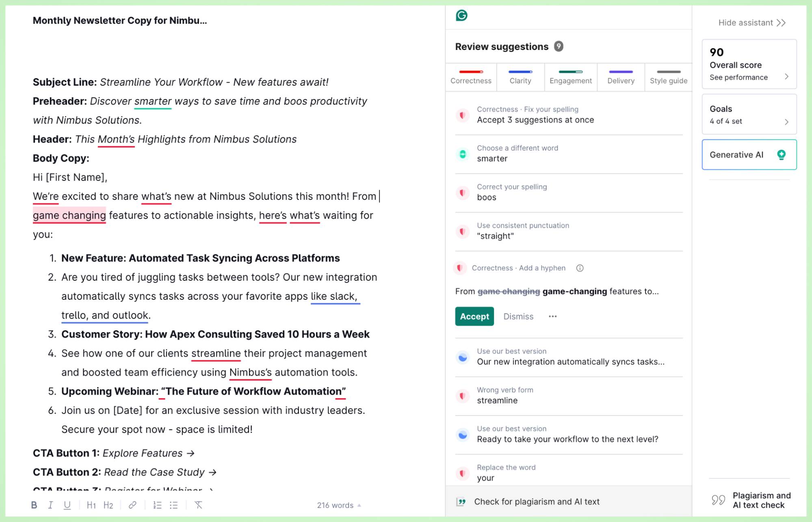Switch to the Style guide tab
This screenshot has width=812, height=522.
pos(669,77)
